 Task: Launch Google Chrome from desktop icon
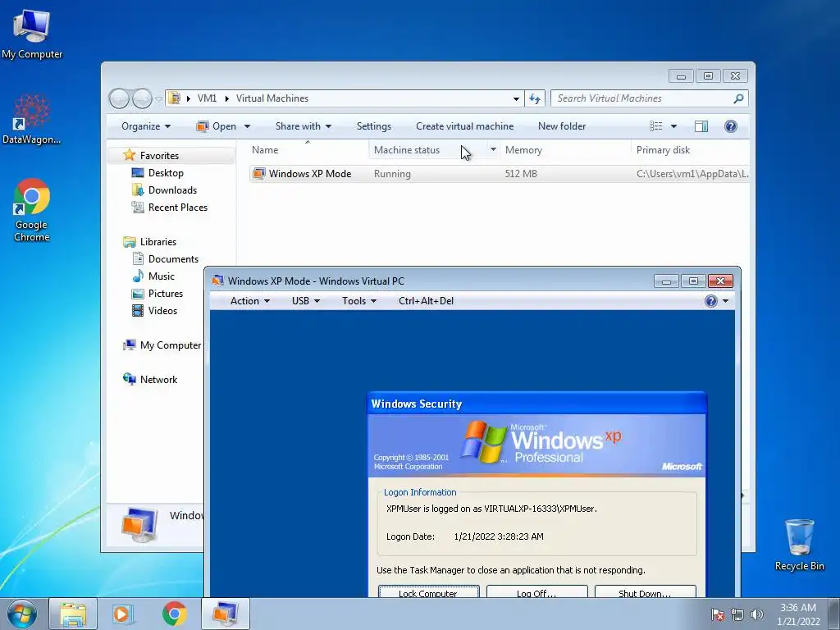click(x=32, y=210)
